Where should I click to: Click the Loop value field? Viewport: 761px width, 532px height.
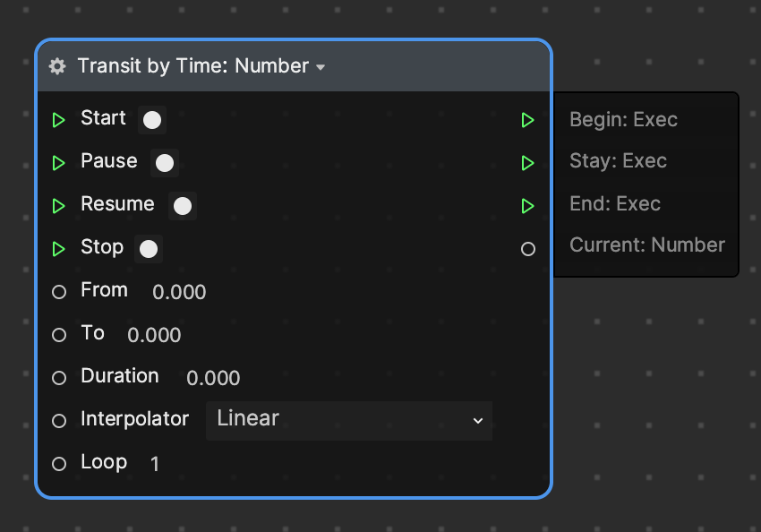point(155,464)
